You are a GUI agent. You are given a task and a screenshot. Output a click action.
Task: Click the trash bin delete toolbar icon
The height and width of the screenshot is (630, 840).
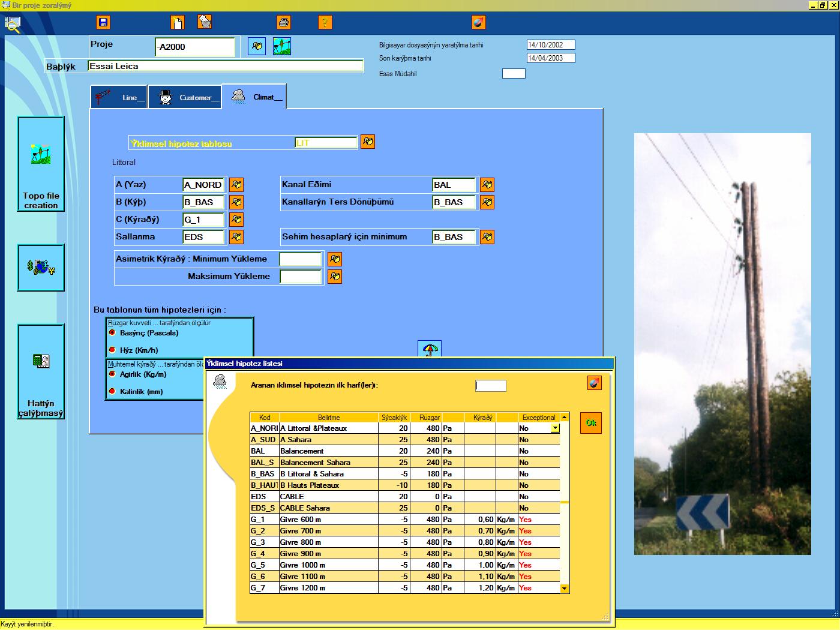coord(205,23)
